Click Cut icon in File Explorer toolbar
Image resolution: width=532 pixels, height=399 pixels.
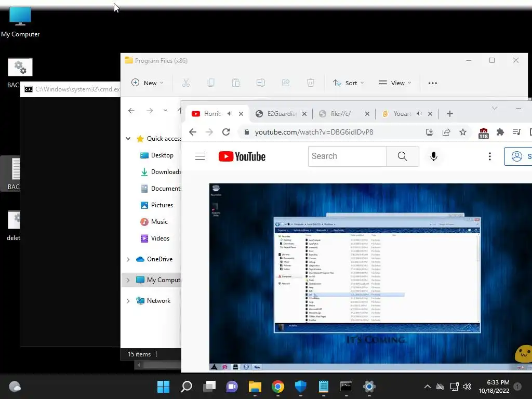pyautogui.click(x=186, y=83)
